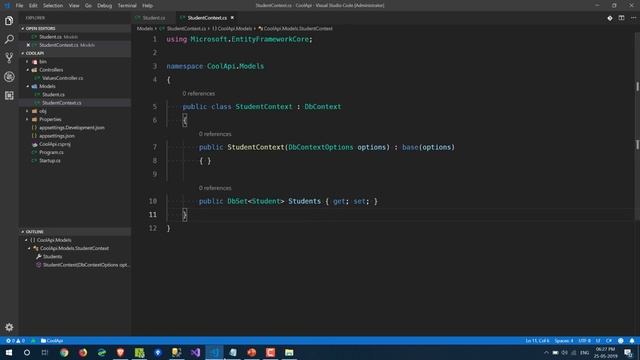Click the CoolApi folder status bar item

point(52,341)
